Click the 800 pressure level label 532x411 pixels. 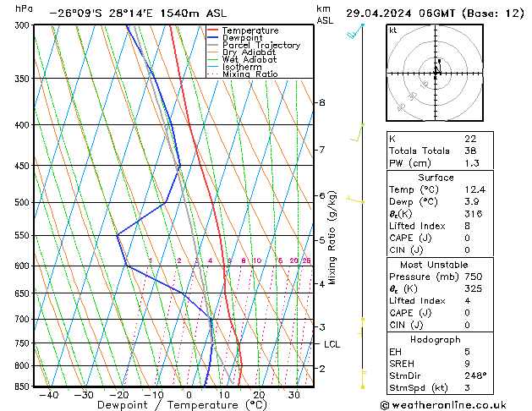(x=24, y=366)
